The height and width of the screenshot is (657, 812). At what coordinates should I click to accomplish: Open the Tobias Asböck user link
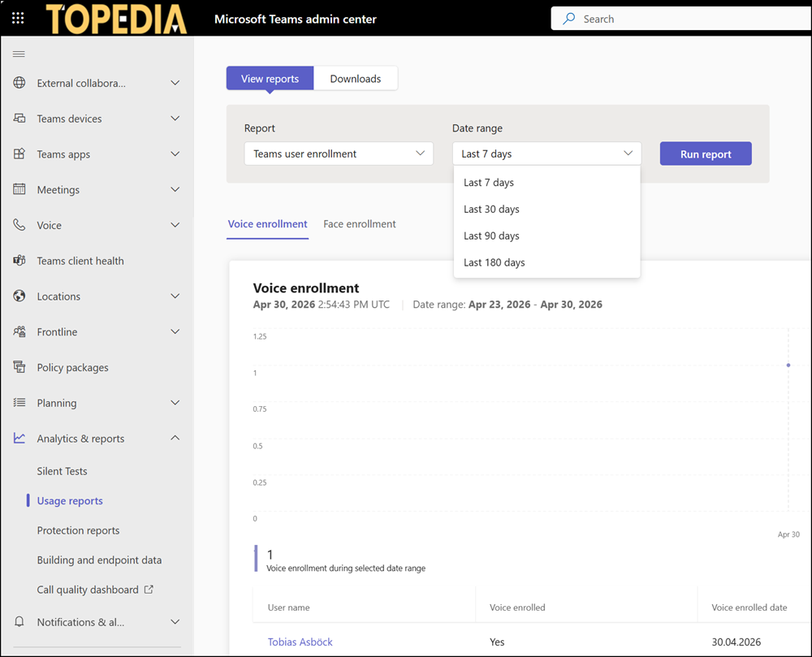300,642
